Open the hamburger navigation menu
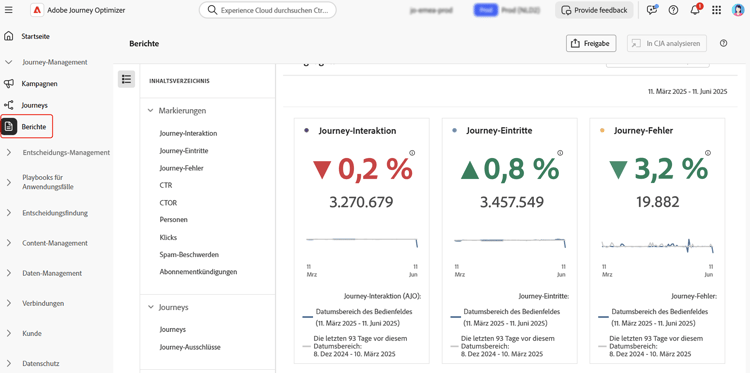Viewport: 750px width, 373px height. (x=9, y=10)
